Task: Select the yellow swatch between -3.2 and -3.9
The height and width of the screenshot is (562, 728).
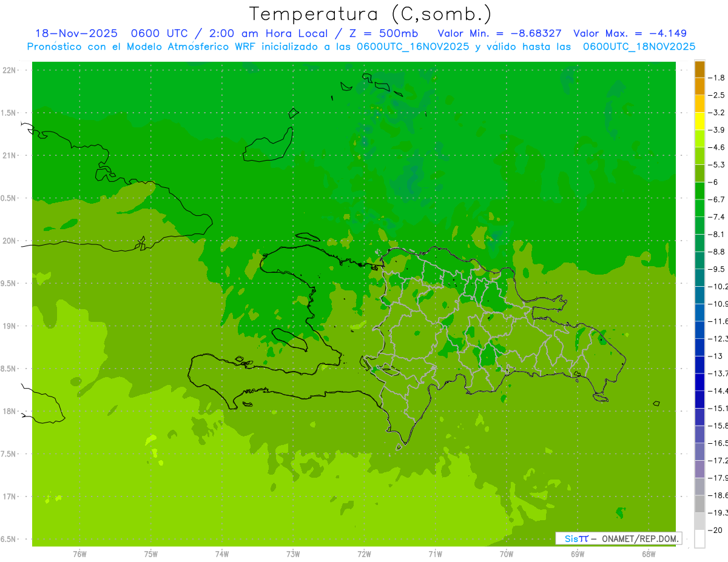Action: tap(699, 121)
